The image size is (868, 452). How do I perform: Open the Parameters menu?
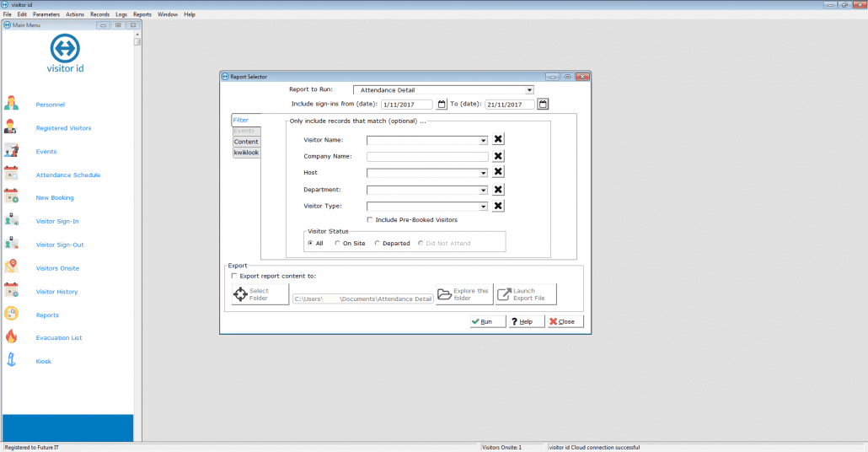(46, 14)
